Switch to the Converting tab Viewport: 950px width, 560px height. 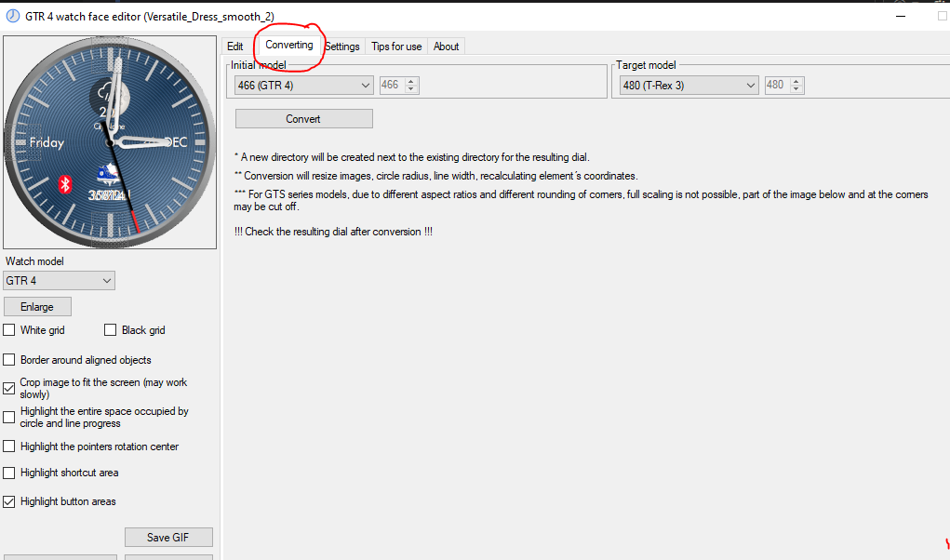(289, 45)
